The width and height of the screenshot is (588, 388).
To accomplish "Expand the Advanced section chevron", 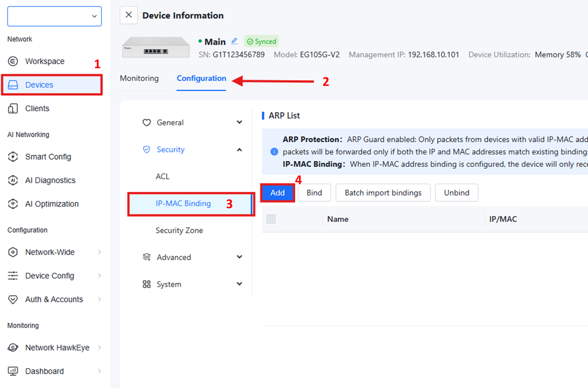I will (x=240, y=257).
